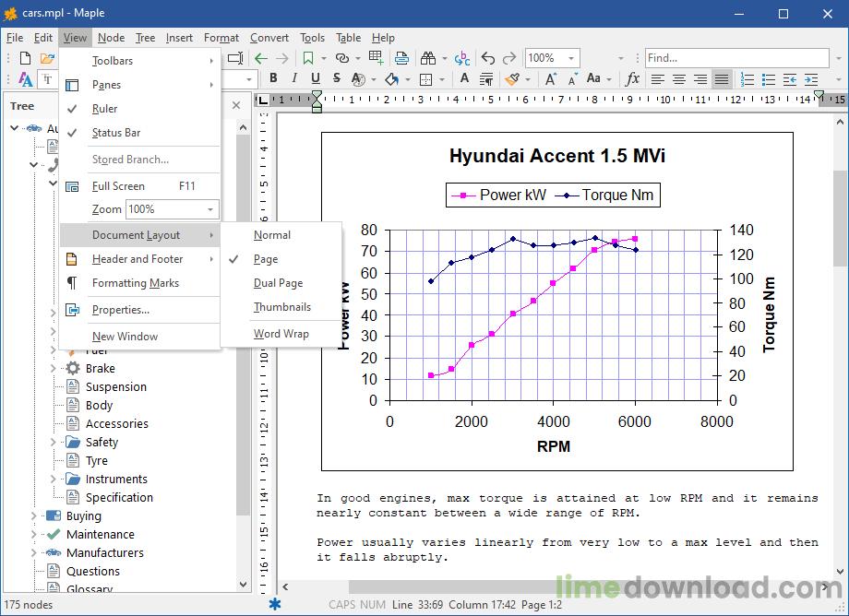The height and width of the screenshot is (616, 849).
Task: Expand the Toolbars submenu
Action: [139, 61]
